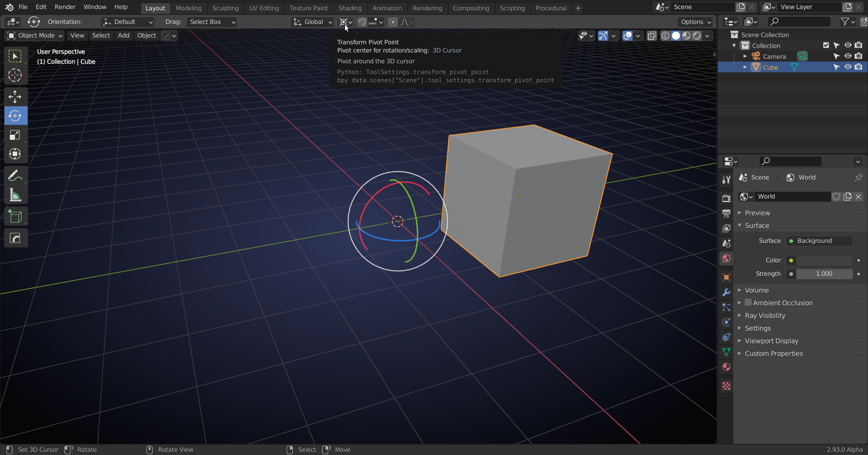Switch to the Modeling workspace tab

point(189,8)
